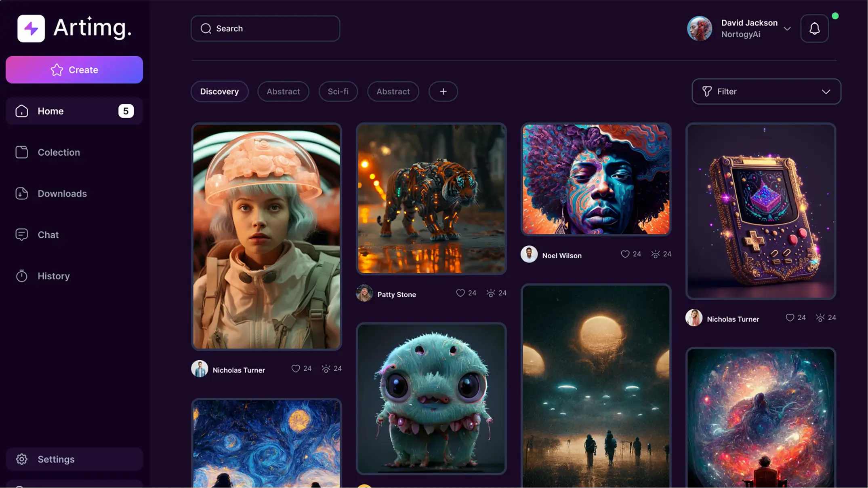This screenshot has height=488, width=868.
Task: Click the notification bell icon
Action: (814, 29)
